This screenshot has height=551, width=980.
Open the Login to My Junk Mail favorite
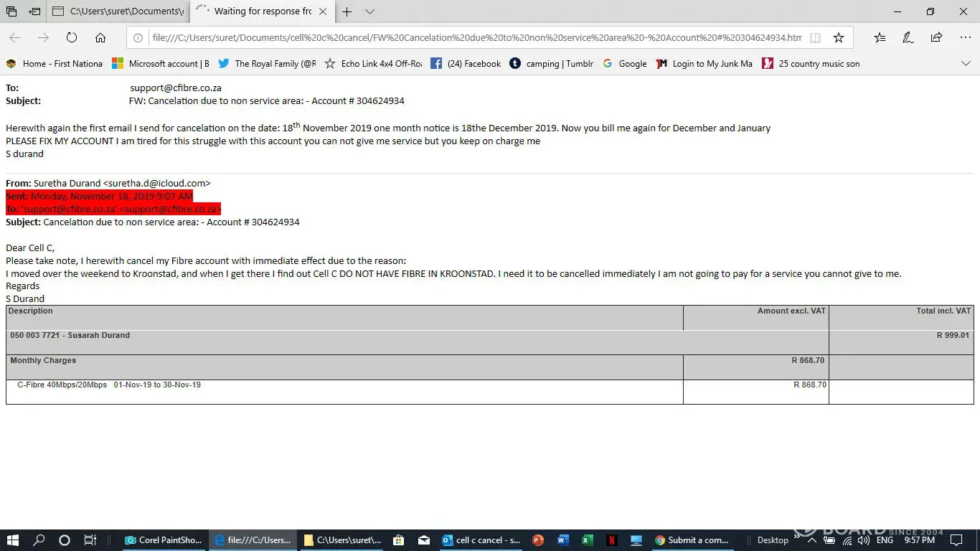point(704,64)
